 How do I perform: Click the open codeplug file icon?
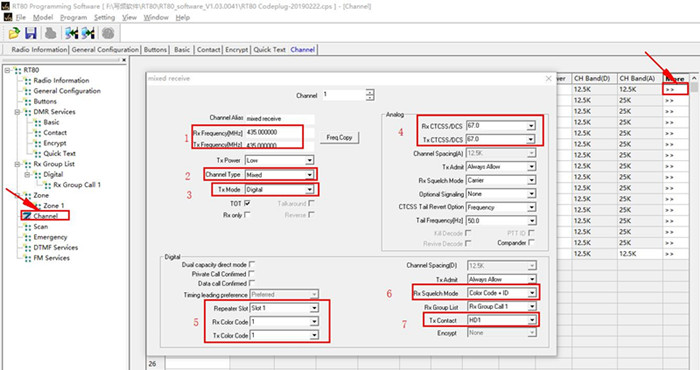click(14, 33)
